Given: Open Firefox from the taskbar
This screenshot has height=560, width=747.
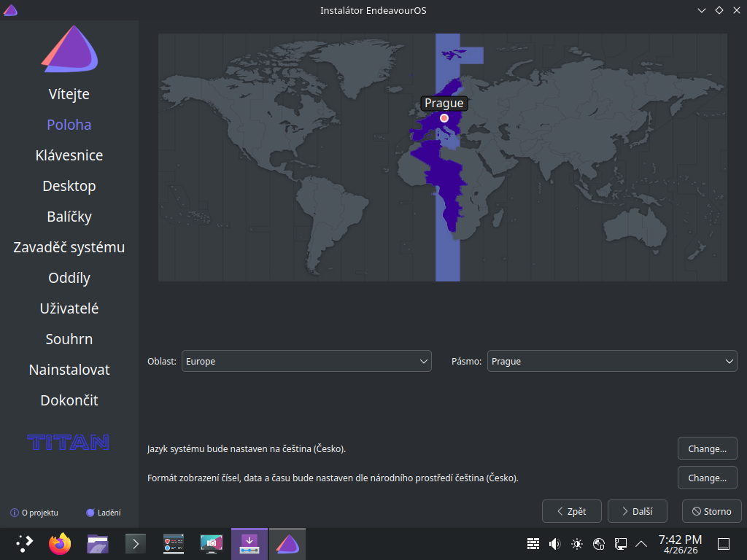Looking at the screenshot, I should click(x=61, y=543).
